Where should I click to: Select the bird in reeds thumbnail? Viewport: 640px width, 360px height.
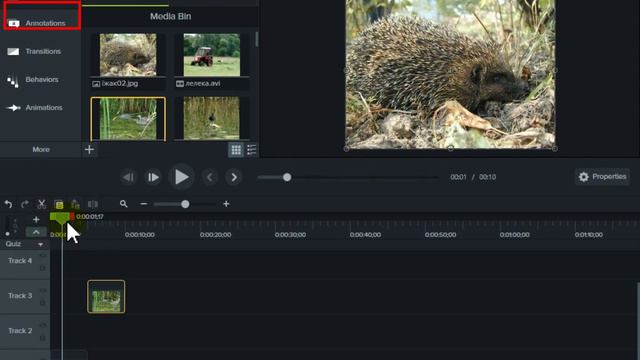212,119
